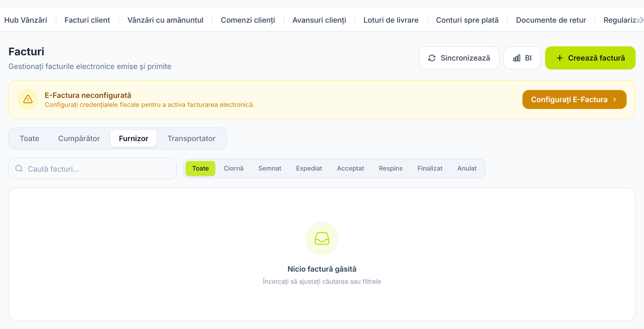Go to Facturi client
The width and height of the screenshot is (644, 329).
(87, 20)
